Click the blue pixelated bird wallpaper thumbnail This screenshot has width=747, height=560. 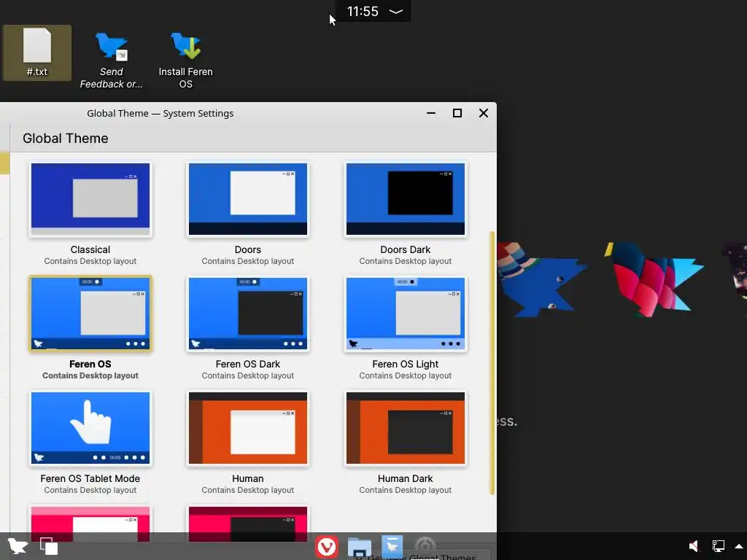[541, 279]
